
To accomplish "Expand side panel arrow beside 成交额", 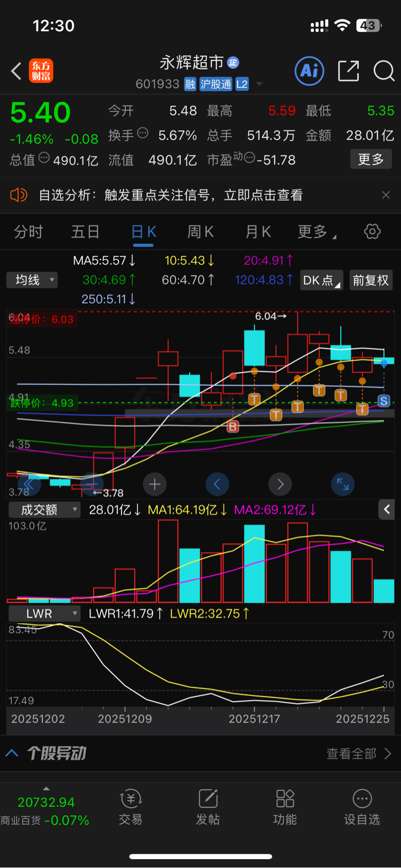I will point(386,509).
